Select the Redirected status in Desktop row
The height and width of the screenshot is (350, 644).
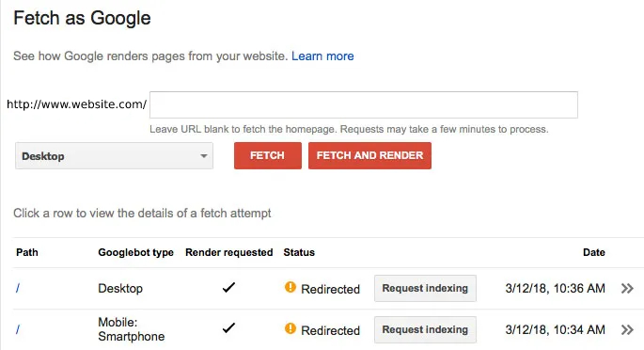[330, 289]
